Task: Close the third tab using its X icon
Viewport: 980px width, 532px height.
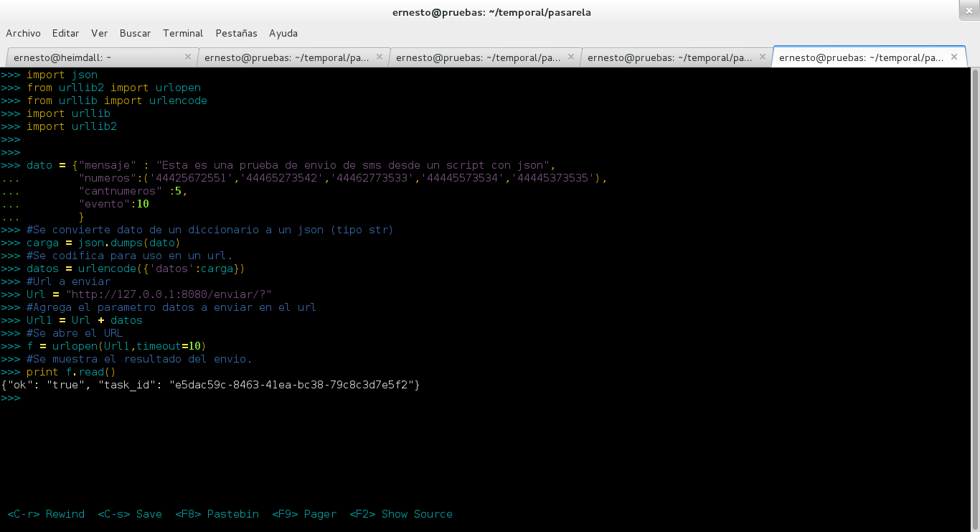Action: (x=571, y=57)
